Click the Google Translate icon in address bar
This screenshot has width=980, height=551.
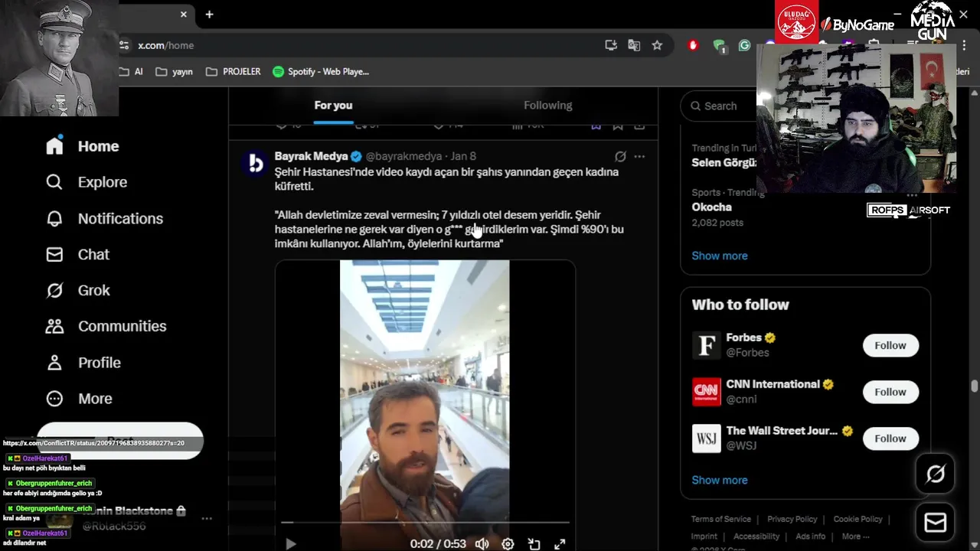(x=634, y=45)
